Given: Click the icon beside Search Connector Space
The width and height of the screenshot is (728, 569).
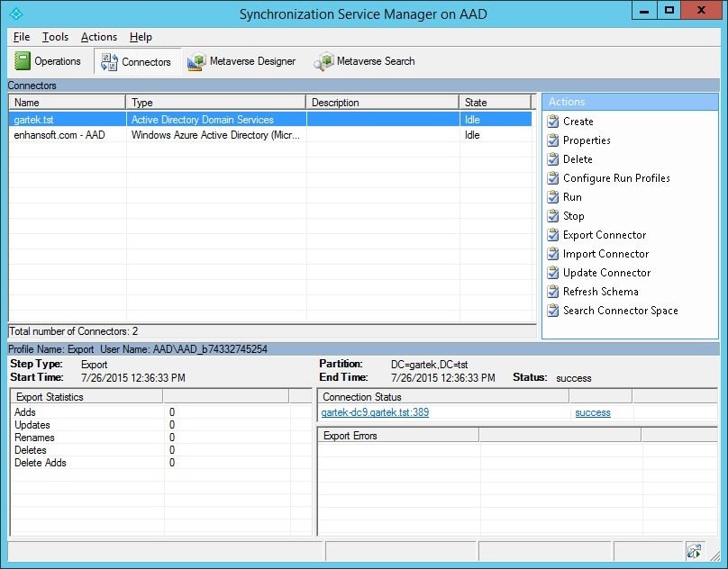Looking at the screenshot, I should coord(552,311).
